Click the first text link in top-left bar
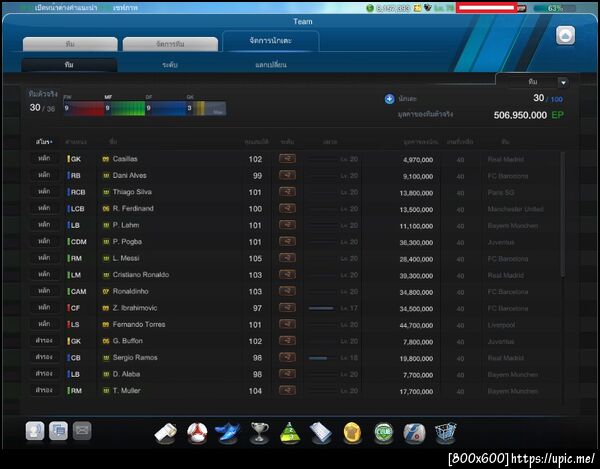This screenshot has width=600, height=469. pos(66,8)
